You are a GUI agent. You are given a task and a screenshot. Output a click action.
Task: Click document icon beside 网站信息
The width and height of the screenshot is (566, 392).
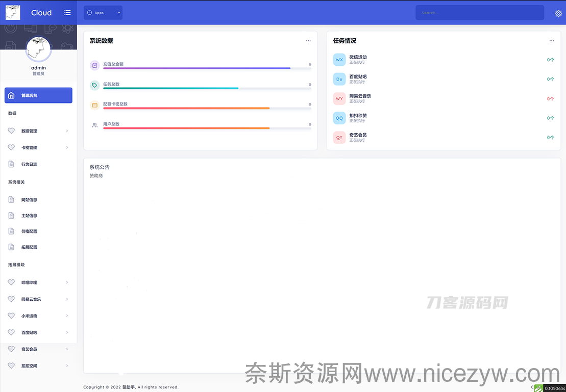11,199
